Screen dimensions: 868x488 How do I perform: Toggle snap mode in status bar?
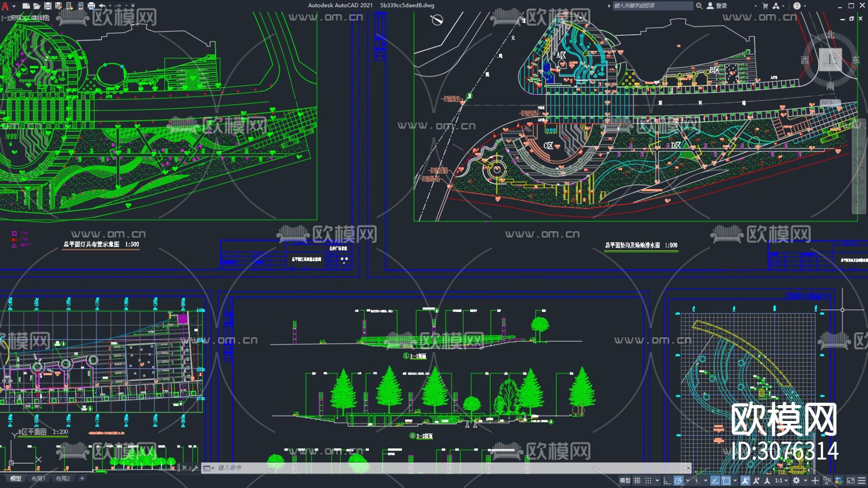coord(649,480)
